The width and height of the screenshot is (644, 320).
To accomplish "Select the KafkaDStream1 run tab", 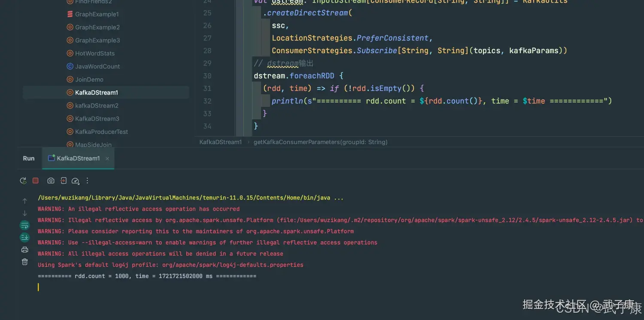I will [78, 158].
